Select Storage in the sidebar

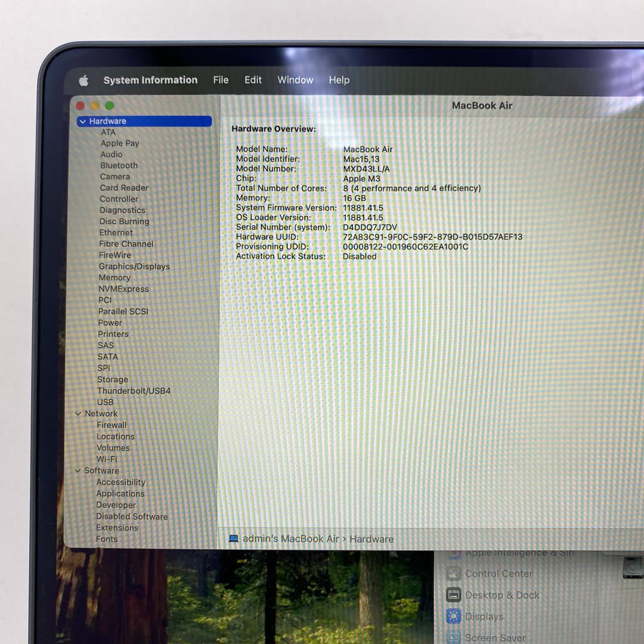(113, 379)
